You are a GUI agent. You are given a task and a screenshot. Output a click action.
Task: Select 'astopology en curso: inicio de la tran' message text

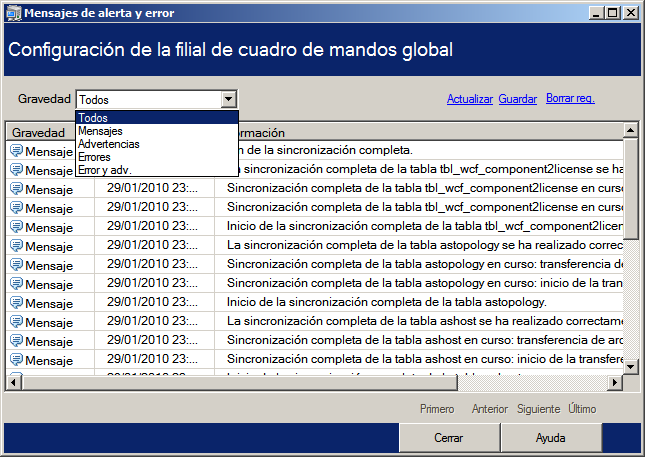[425, 283]
